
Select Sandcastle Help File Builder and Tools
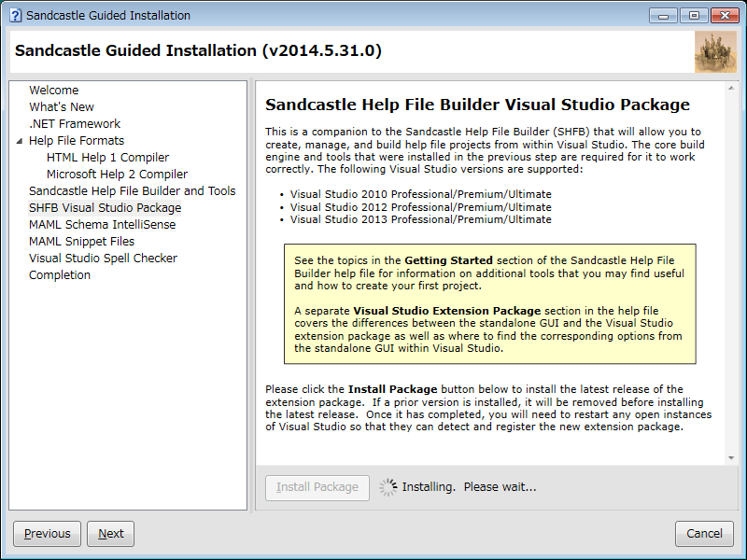tap(133, 191)
